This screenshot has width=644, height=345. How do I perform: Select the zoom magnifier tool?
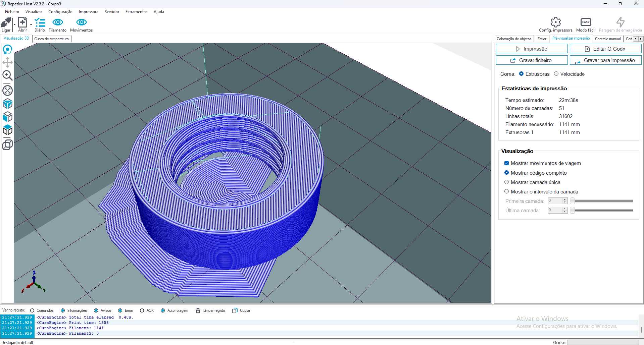click(x=7, y=75)
